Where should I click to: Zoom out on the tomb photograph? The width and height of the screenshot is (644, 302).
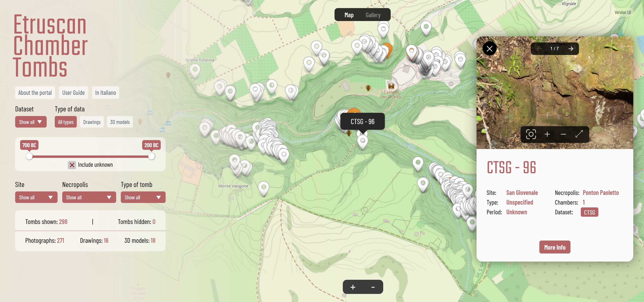point(563,134)
